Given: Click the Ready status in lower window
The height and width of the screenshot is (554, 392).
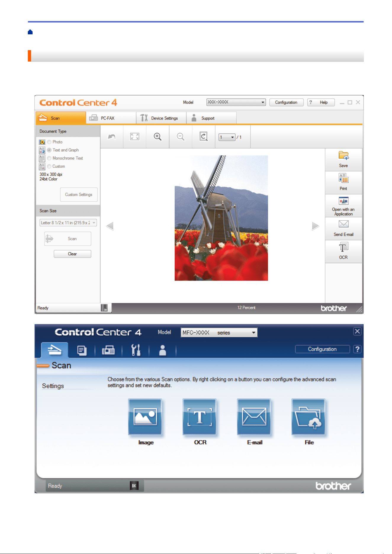Looking at the screenshot, I should pyautogui.click(x=55, y=486).
